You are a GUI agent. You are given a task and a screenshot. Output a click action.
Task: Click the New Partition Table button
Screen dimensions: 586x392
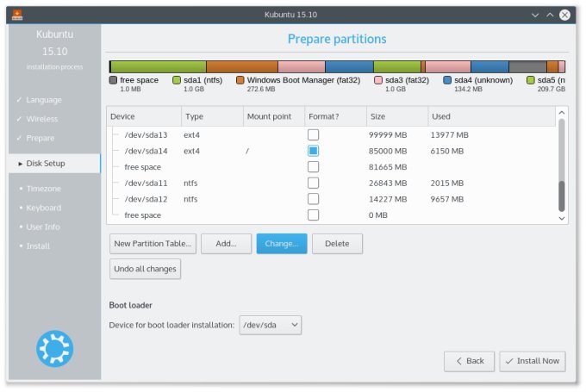[153, 244]
